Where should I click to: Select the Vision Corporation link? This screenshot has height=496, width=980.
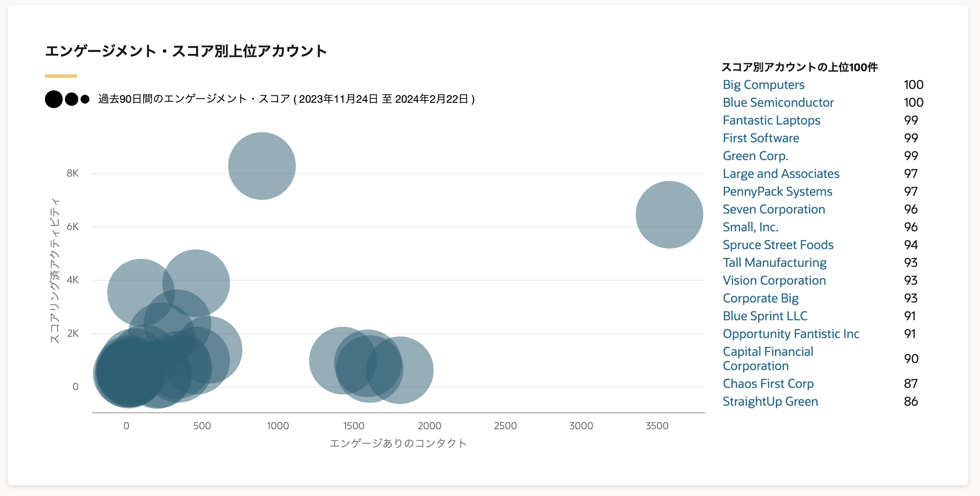point(774,280)
